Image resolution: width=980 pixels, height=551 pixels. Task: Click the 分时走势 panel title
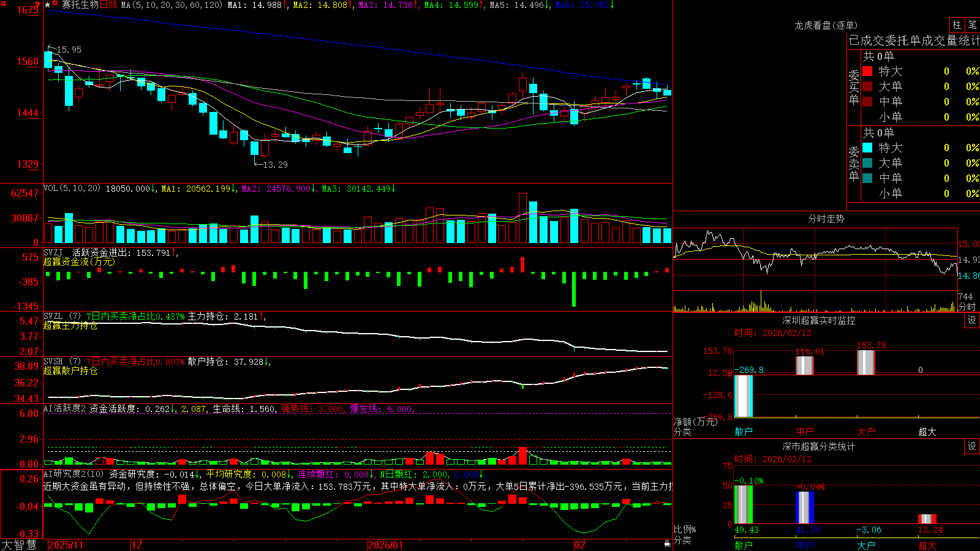[826, 219]
